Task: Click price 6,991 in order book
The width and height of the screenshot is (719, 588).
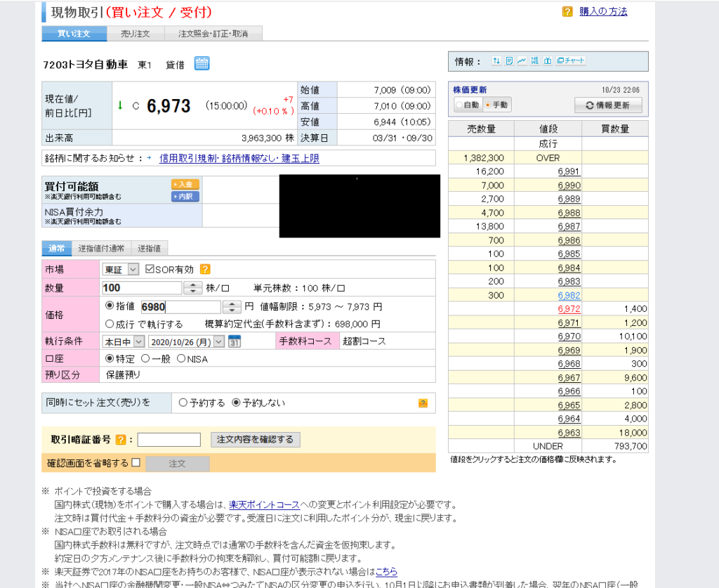Action: pos(569,171)
